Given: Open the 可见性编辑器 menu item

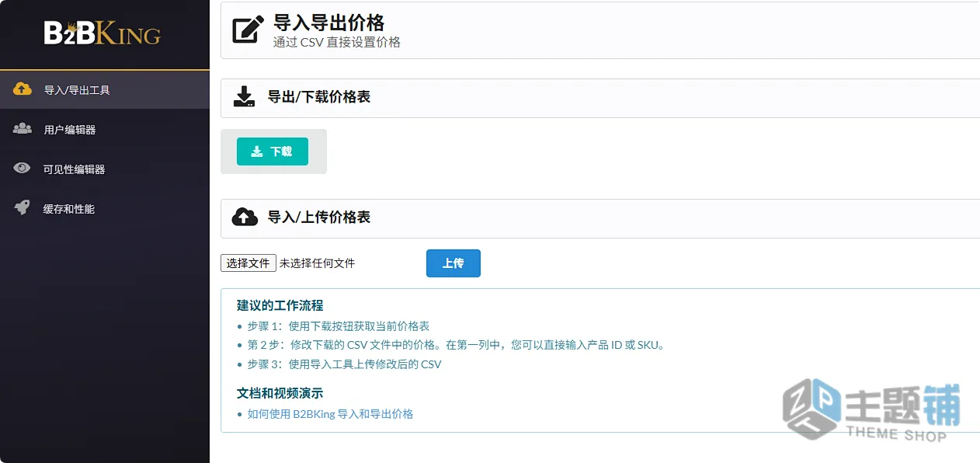Looking at the screenshot, I should pos(105,169).
